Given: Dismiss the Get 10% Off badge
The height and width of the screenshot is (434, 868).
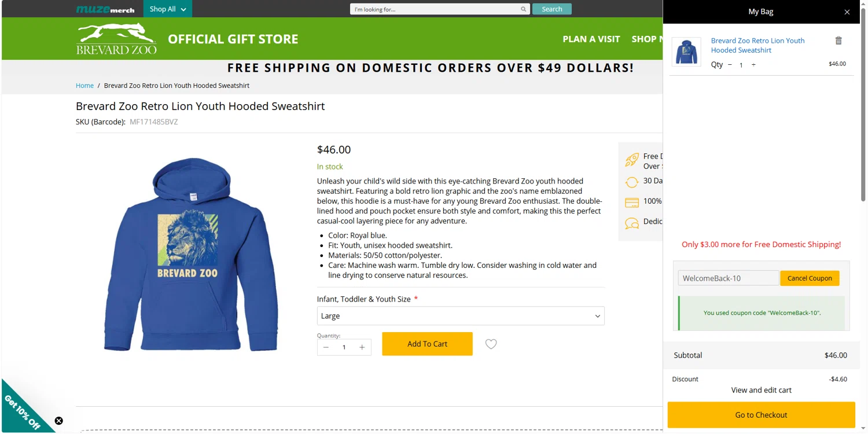Looking at the screenshot, I should (58, 421).
